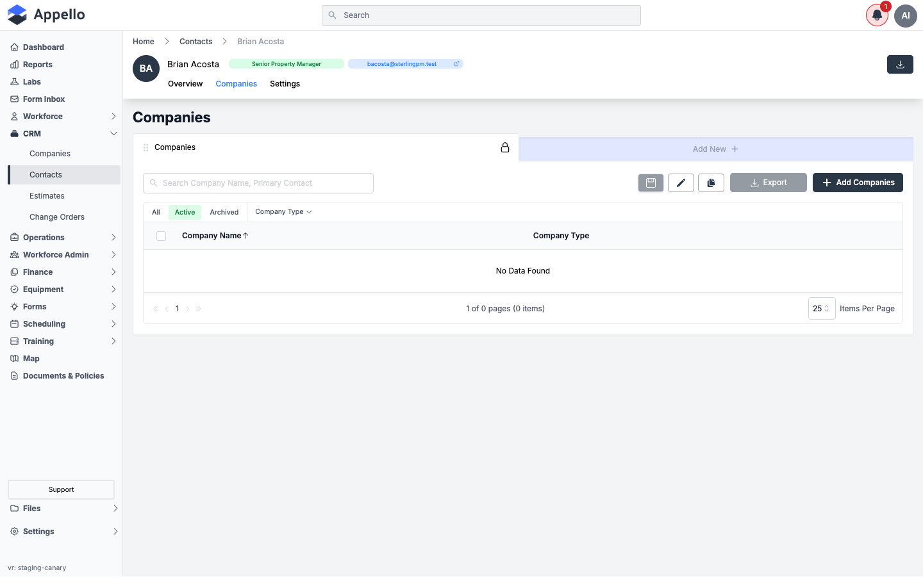Click the Form Inbox envelope icon
923x588 pixels.
(14, 99)
